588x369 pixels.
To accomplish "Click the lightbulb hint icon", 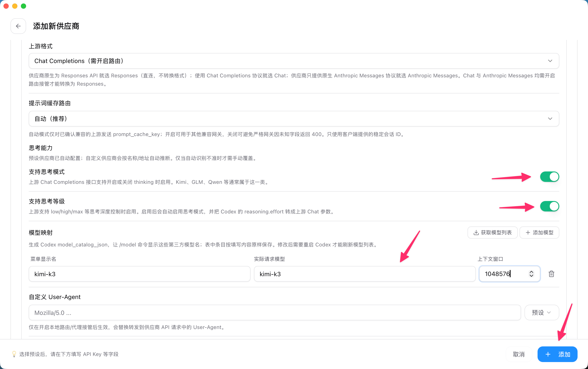I will click(x=14, y=354).
